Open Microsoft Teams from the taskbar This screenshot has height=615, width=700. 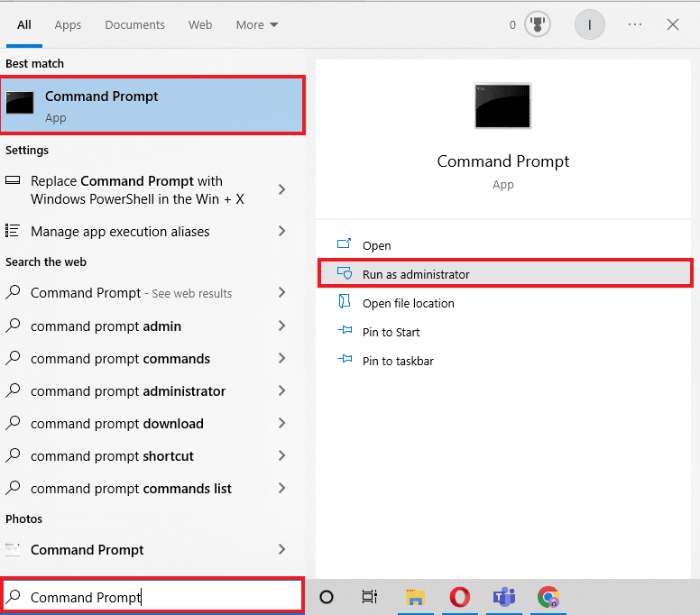503,597
